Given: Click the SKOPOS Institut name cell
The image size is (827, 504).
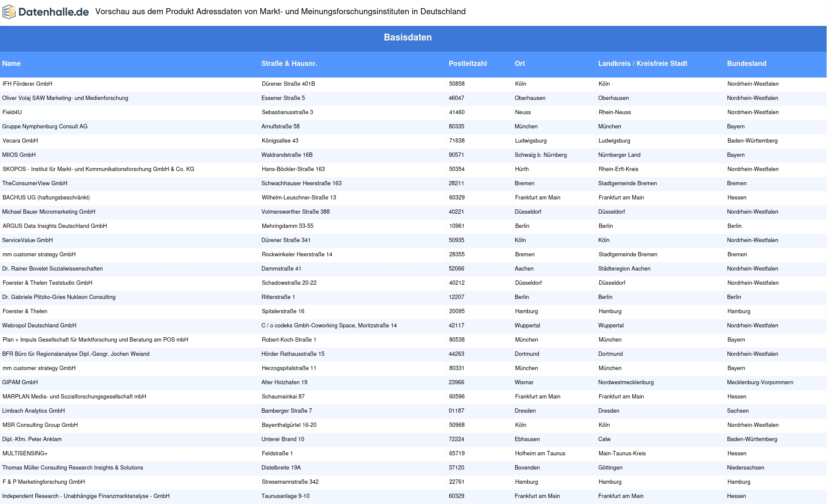Looking at the screenshot, I should coord(99,169).
